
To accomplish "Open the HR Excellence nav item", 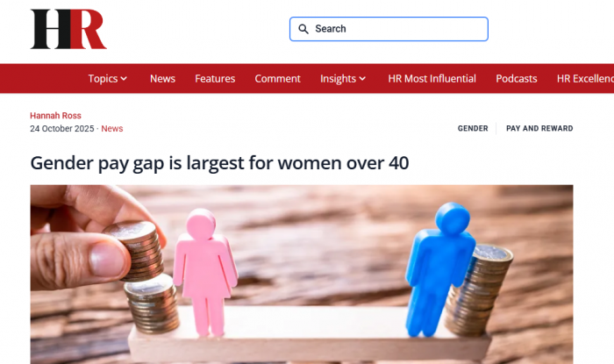I will coord(585,79).
